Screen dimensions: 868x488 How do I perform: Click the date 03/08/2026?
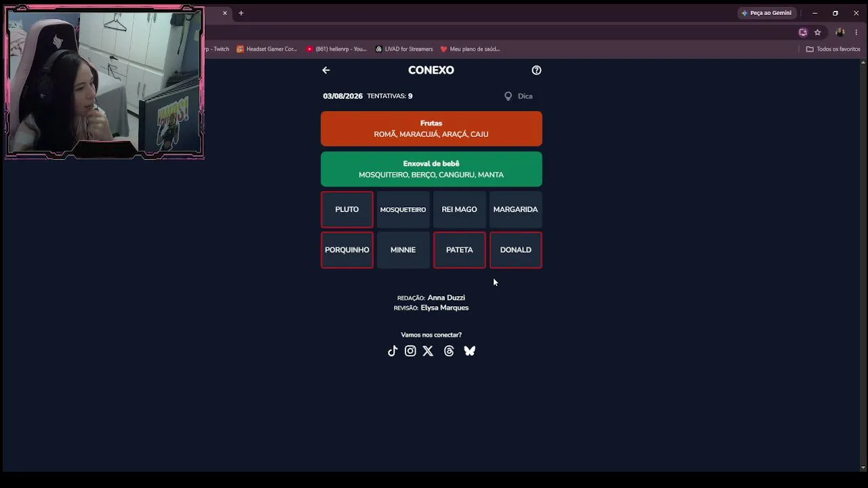(342, 96)
